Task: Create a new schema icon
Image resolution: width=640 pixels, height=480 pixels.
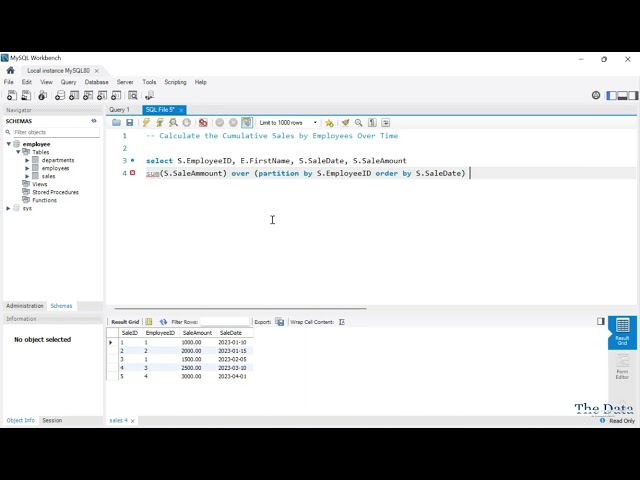Action: (x=60, y=96)
